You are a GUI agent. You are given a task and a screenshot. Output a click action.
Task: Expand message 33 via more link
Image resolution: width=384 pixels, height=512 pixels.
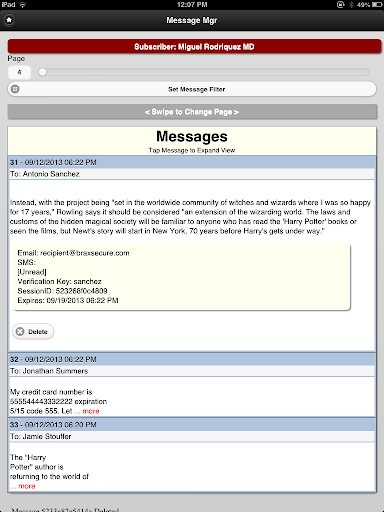pos(23,486)
